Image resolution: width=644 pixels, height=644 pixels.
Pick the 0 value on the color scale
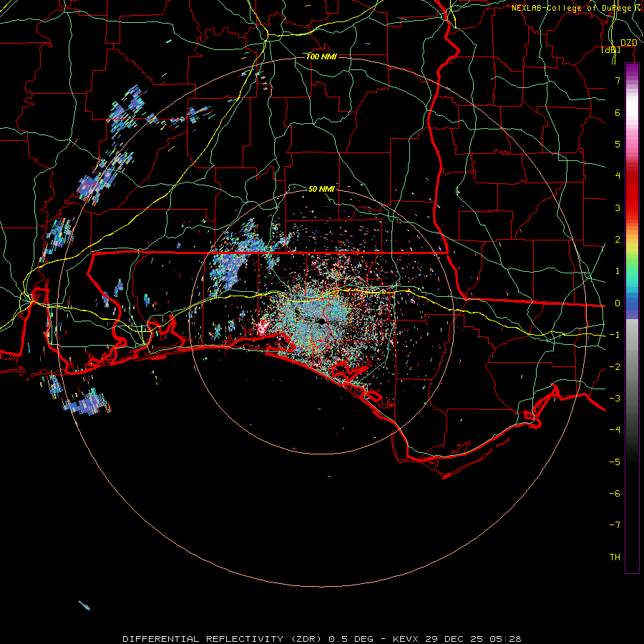[618, 303]
